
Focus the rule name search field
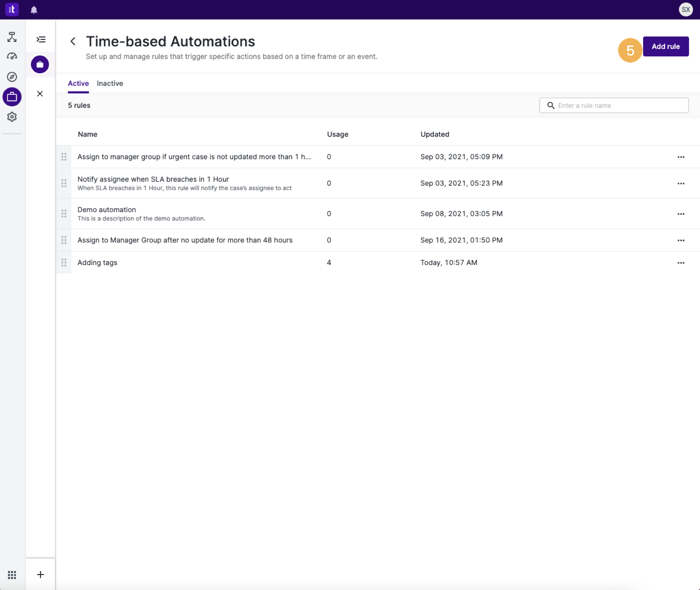[614, 105]
